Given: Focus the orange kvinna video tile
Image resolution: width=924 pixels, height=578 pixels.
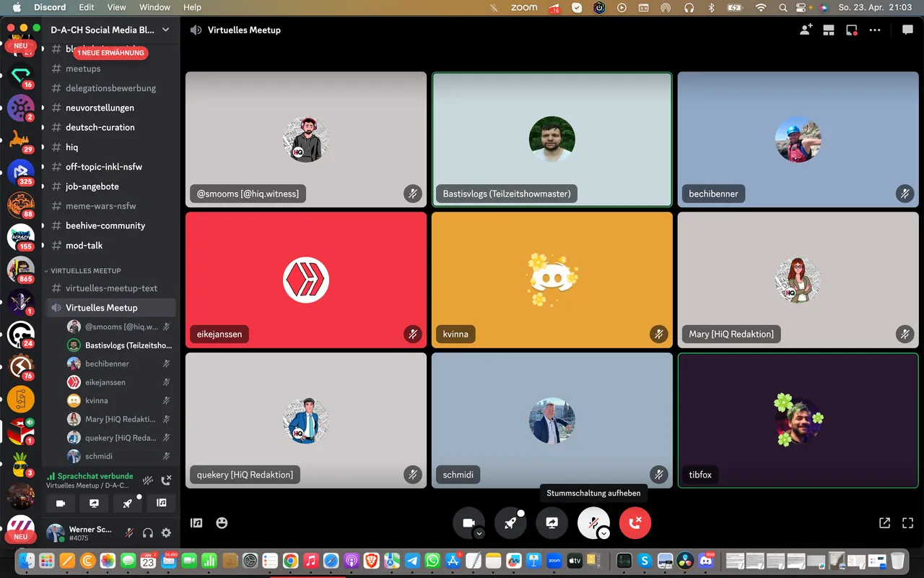Looking at the screenshot, I should [x=552, y=280].
